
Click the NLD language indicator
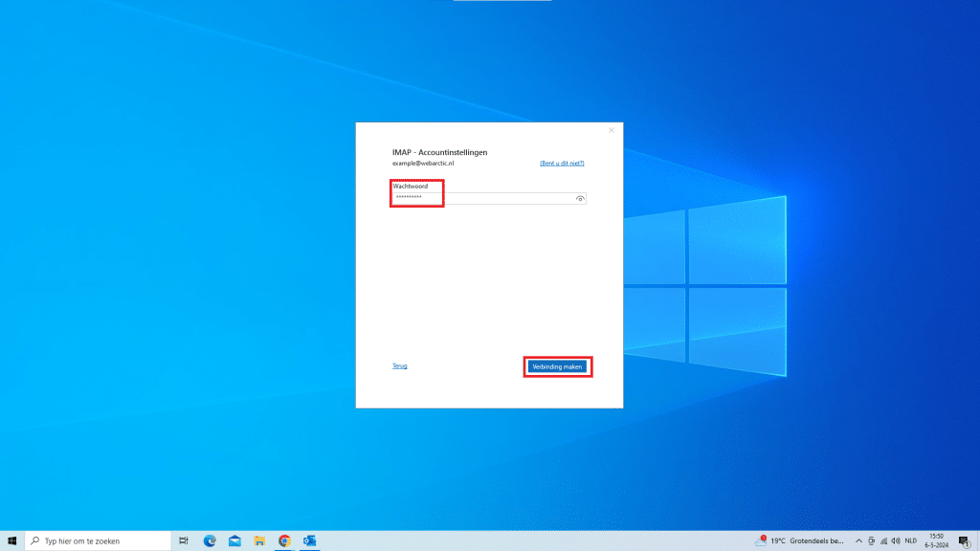point(911,541)
